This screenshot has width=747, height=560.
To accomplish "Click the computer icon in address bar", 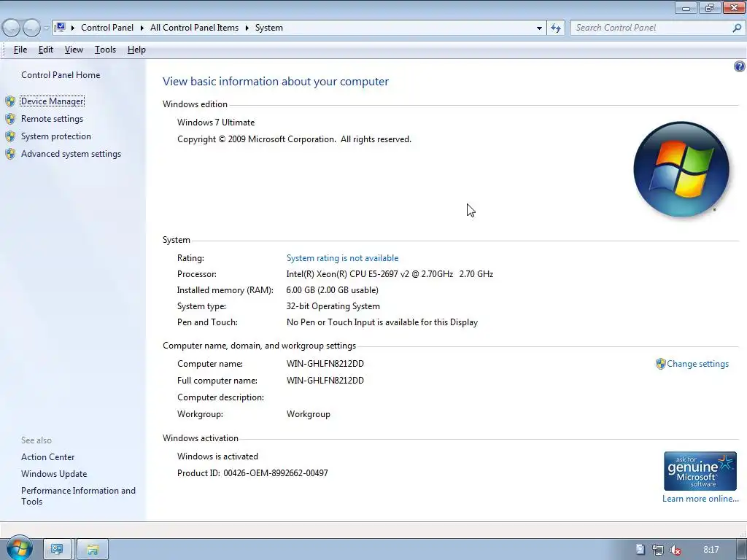I will click(x=61, y=28).
